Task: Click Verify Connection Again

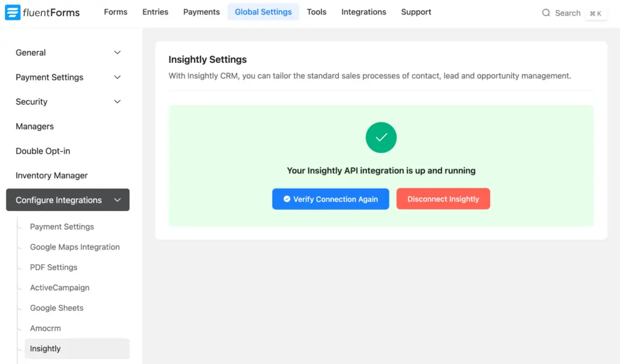Action: pyautogui.click(x=330, y=198)
